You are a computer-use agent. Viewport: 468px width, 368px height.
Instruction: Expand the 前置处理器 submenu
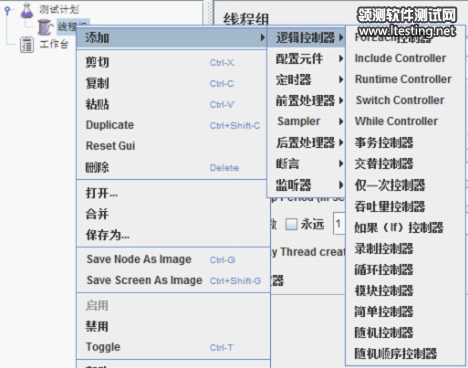click(306, 101)
